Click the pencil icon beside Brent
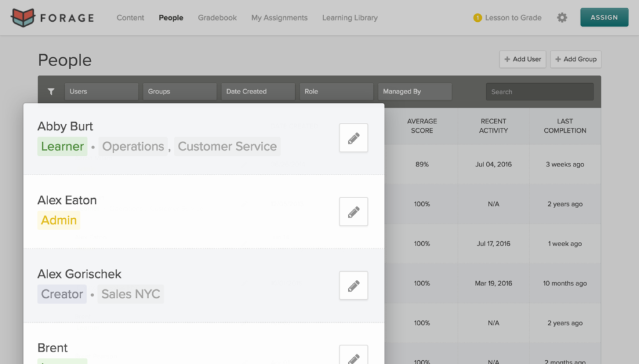The width and height of the screenshot is (639, 364). (x=353, y=357)
